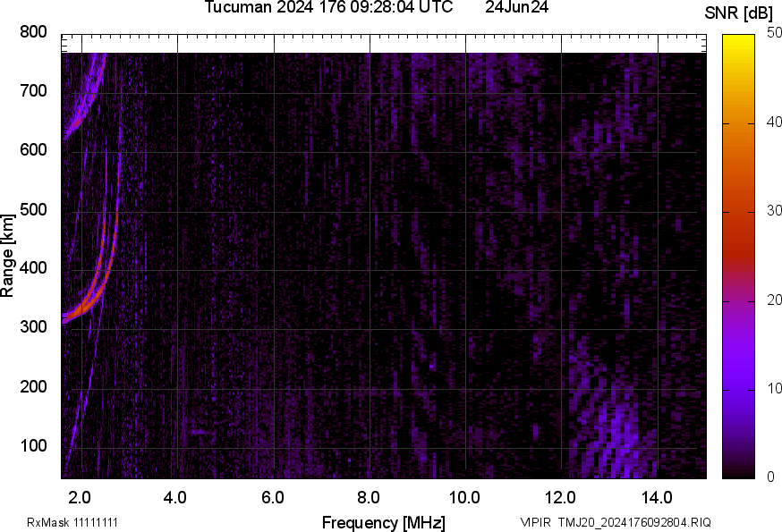Click the 'RxMask 11111111' footer text

pyautogui.click(x=72, y=522)
